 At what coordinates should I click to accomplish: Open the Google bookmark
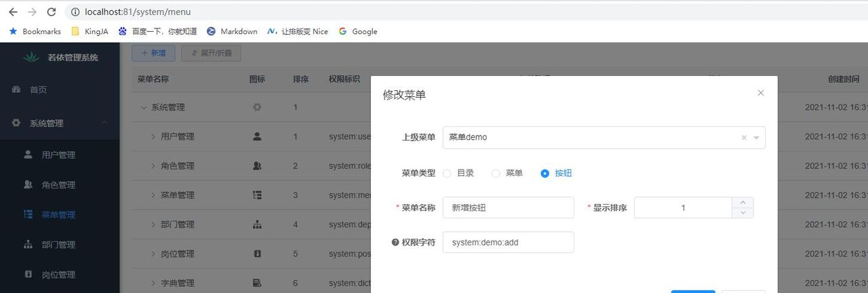[358, 31]
